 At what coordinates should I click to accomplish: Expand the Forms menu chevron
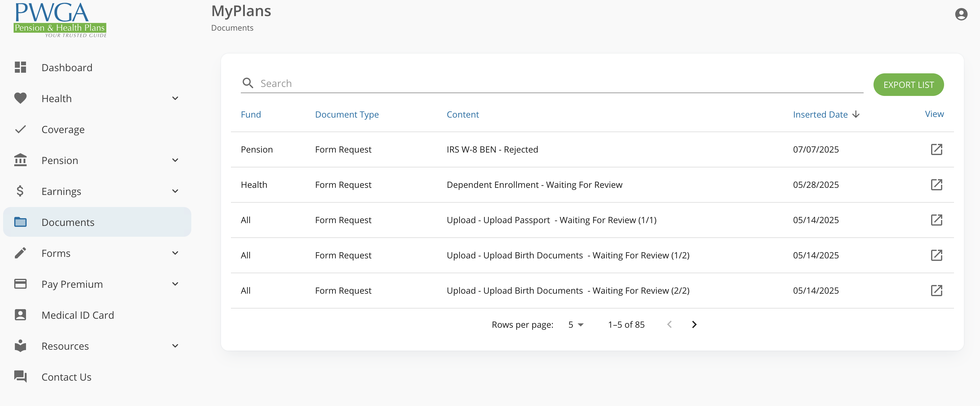(175, 253)
